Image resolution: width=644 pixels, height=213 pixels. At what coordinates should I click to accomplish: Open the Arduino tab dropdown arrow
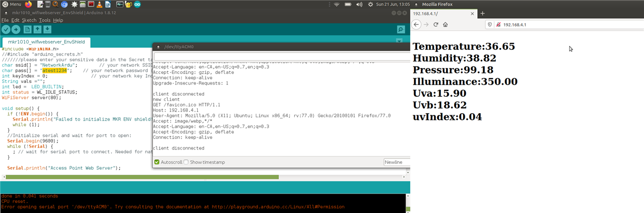pos(399,41)
